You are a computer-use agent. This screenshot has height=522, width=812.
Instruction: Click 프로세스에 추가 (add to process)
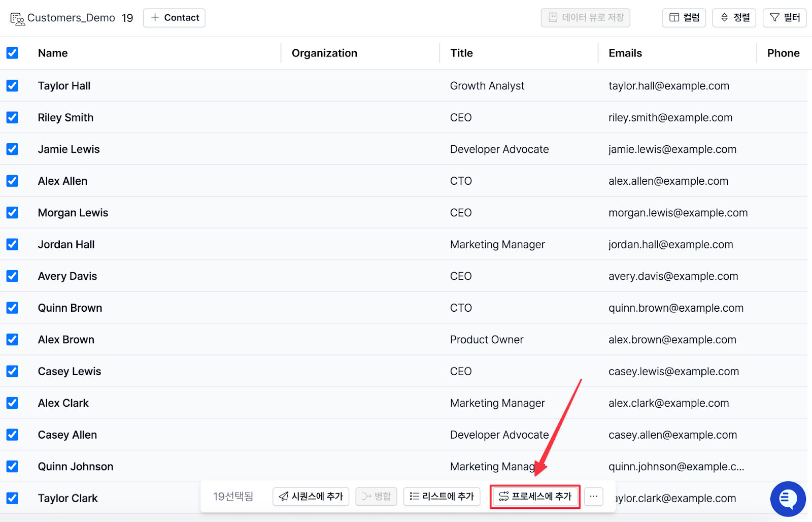[535, 496]
